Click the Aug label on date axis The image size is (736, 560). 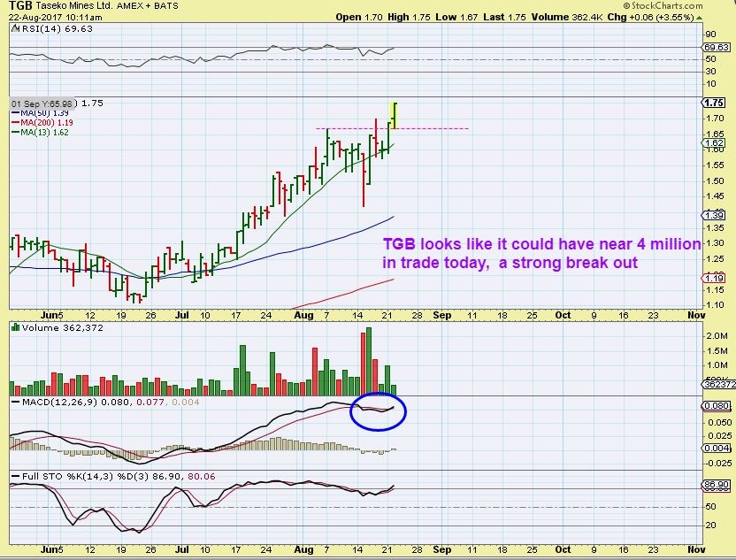point(302,314)
